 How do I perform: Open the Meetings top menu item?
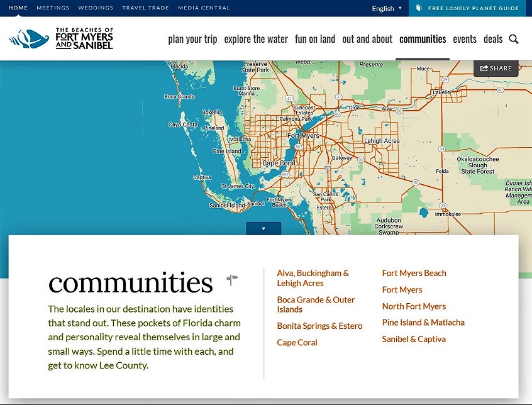click(x=53, y=8)
